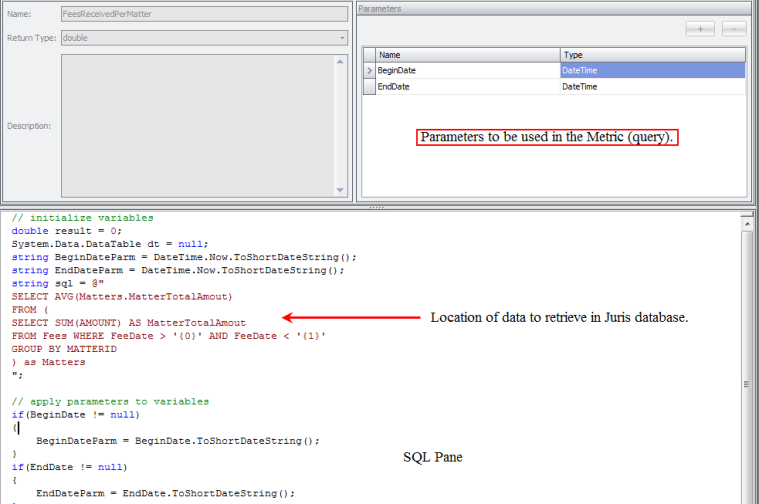Select the EndDate name cell

pos(467,87)
